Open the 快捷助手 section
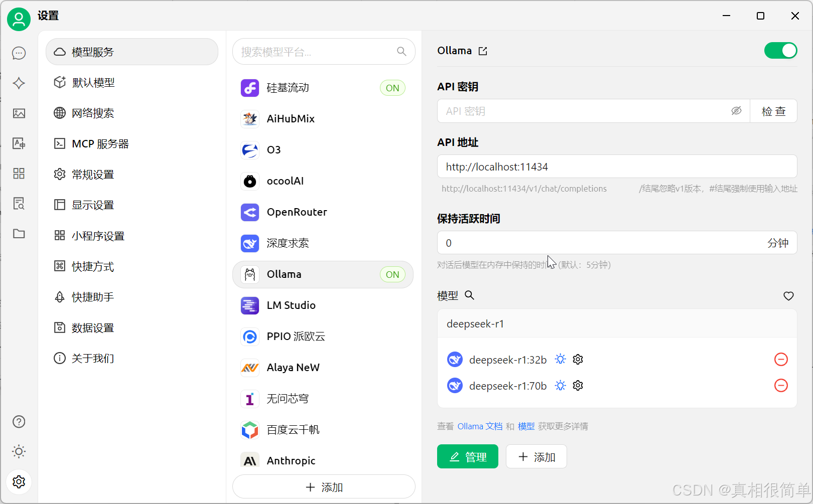813x504 pixels. pyautogui.click(x=132, y=297)
